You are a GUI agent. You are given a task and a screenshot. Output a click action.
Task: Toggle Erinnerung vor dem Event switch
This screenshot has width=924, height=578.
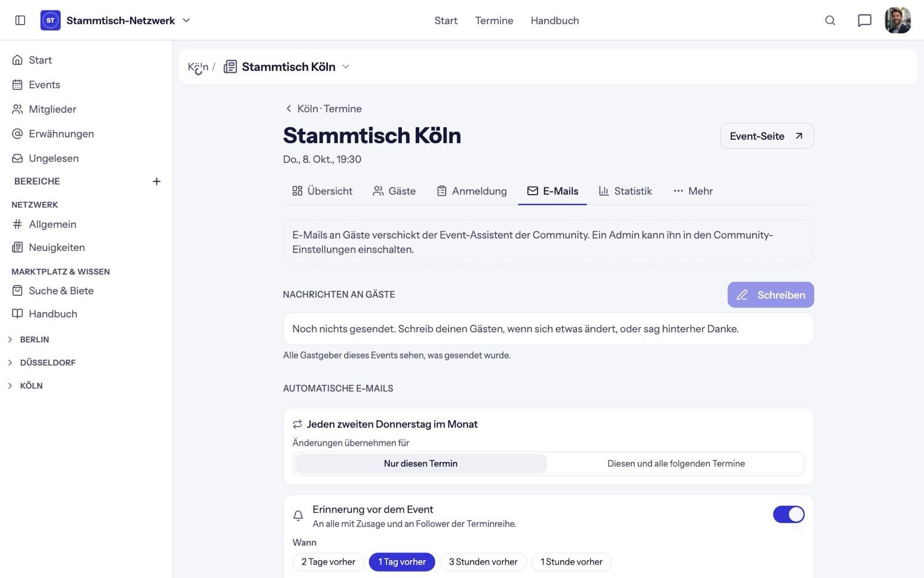789,514
